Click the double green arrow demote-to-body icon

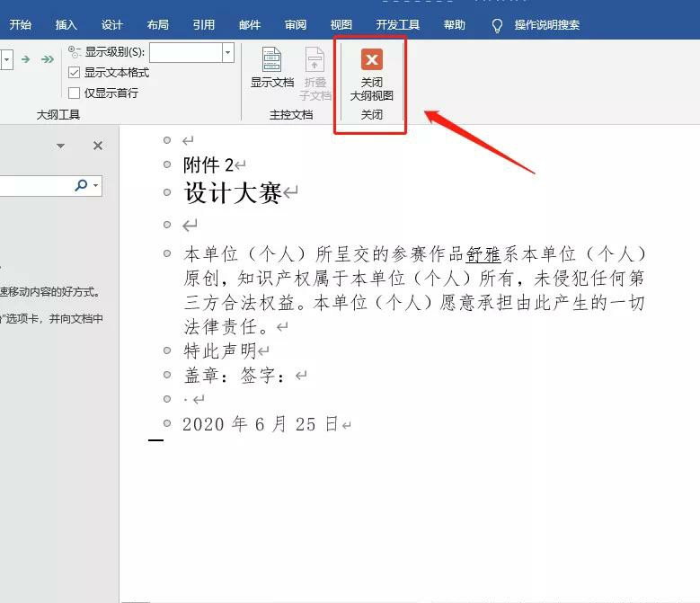(x=48, y=59)
